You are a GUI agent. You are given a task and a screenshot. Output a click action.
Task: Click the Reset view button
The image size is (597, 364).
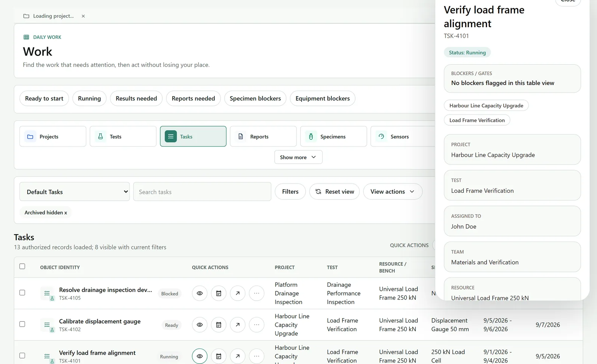[x=334, y=191]
